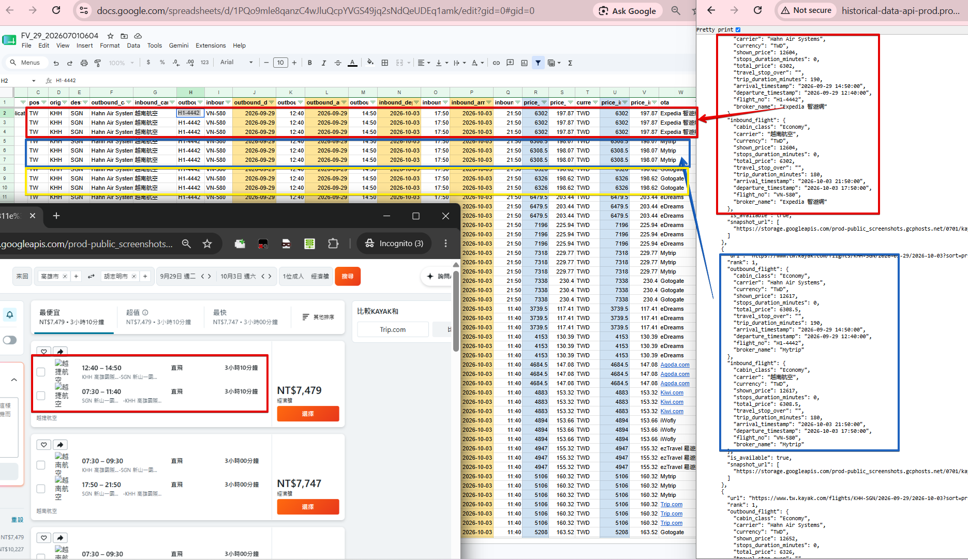968x560 pixels.
Task: Print the spreadsheet
Action: (84, 63)
